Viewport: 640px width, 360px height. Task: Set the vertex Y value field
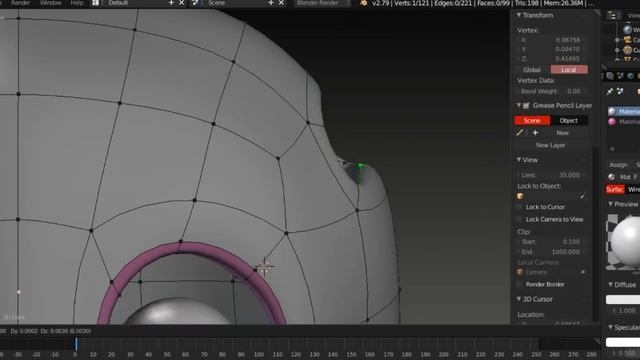pyautogui.click(x=550, y=49)
